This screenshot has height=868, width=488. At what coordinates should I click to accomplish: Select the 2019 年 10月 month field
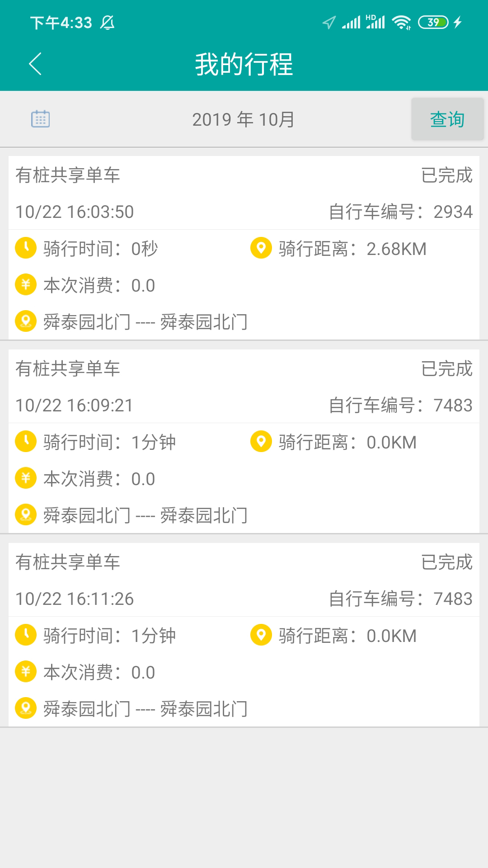click(243, 120)
